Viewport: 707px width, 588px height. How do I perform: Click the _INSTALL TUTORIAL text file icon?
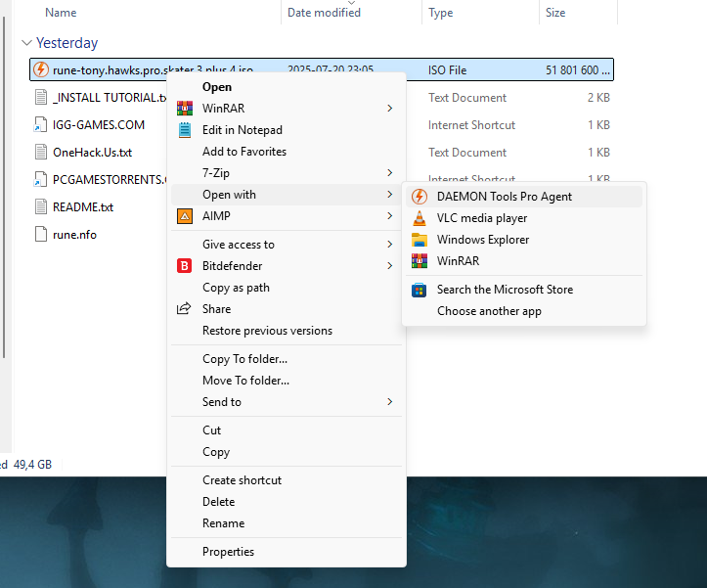[x=40, y=97]
